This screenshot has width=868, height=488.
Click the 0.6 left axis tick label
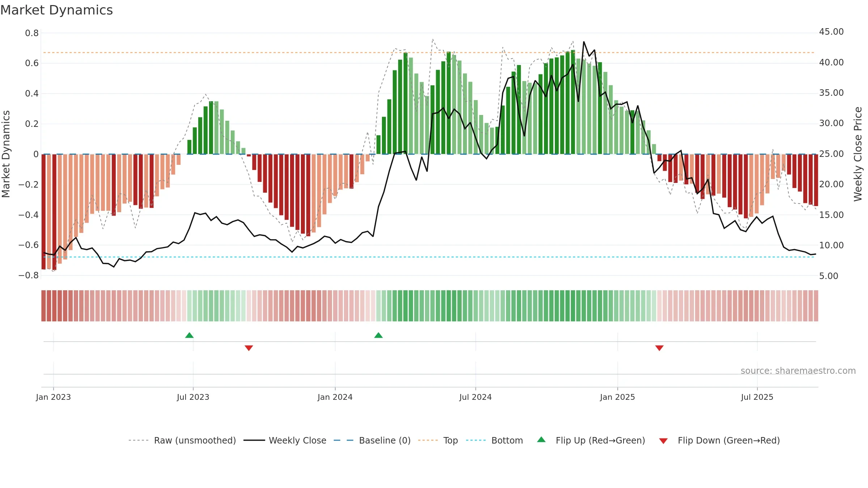pos(32,63)
